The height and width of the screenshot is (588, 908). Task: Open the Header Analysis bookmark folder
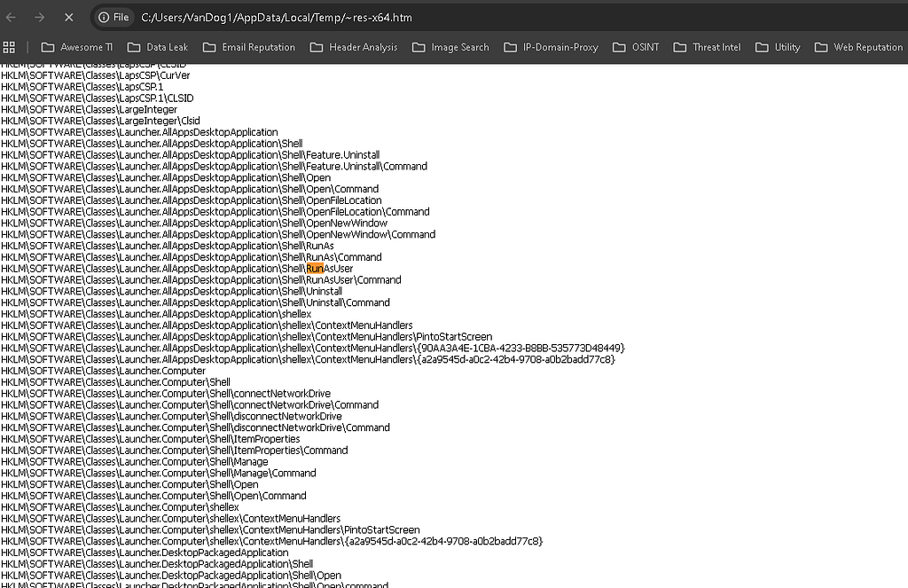(x=354, y=48)
